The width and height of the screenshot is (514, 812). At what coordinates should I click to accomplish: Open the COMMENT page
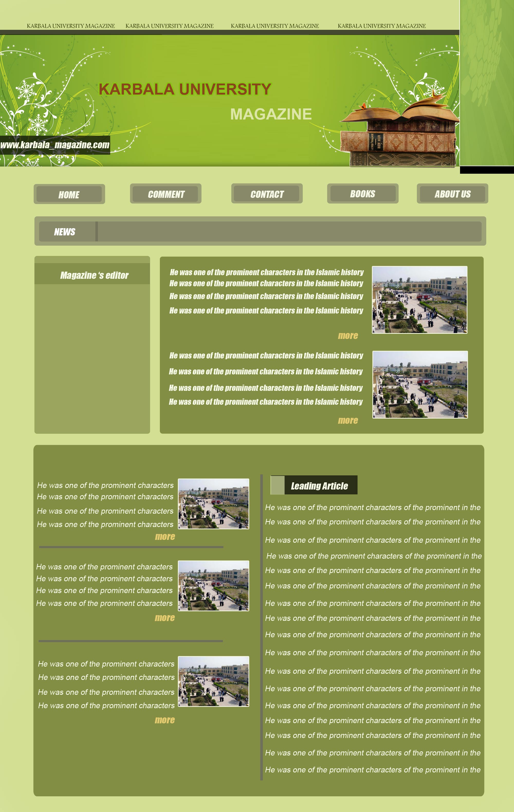point(166,194)
